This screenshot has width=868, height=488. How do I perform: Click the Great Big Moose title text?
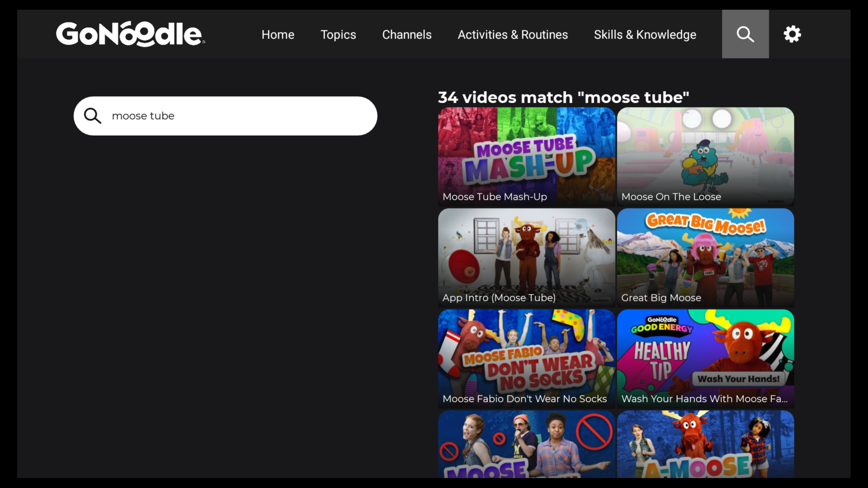661,298
